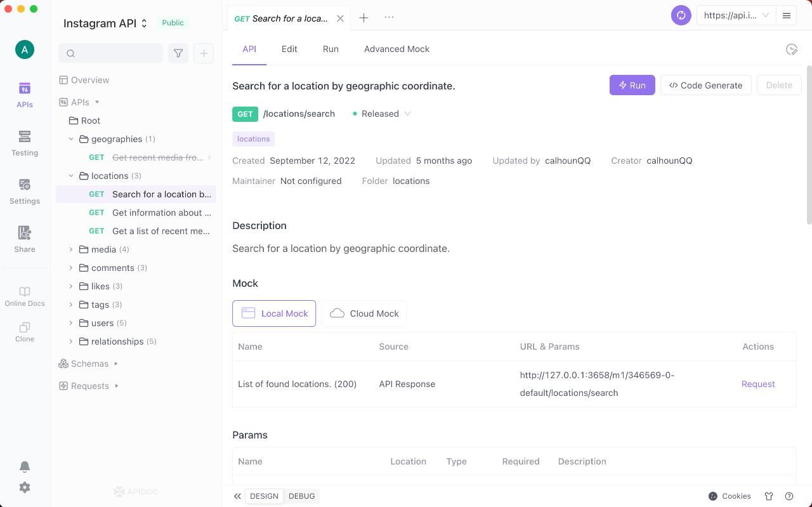The height and width of the screenshot is (507, 812).
Task: Collapse the locations folder
Action: pos(71,176)
